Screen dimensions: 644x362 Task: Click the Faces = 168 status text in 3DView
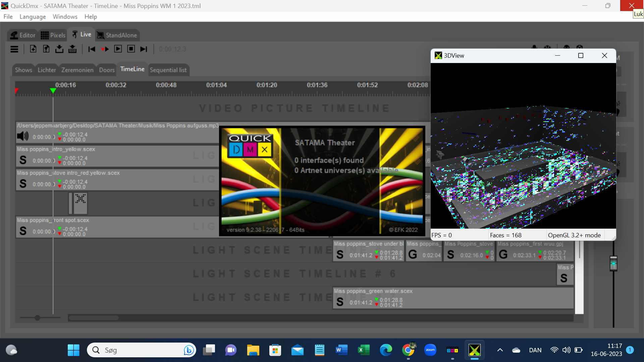pos(505,235)
